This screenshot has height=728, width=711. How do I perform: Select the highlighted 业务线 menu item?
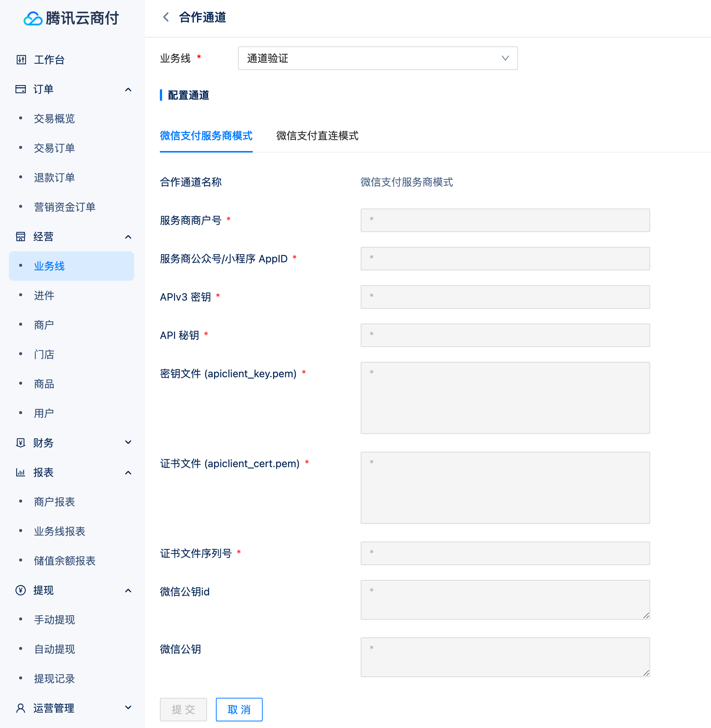[71, 266]
